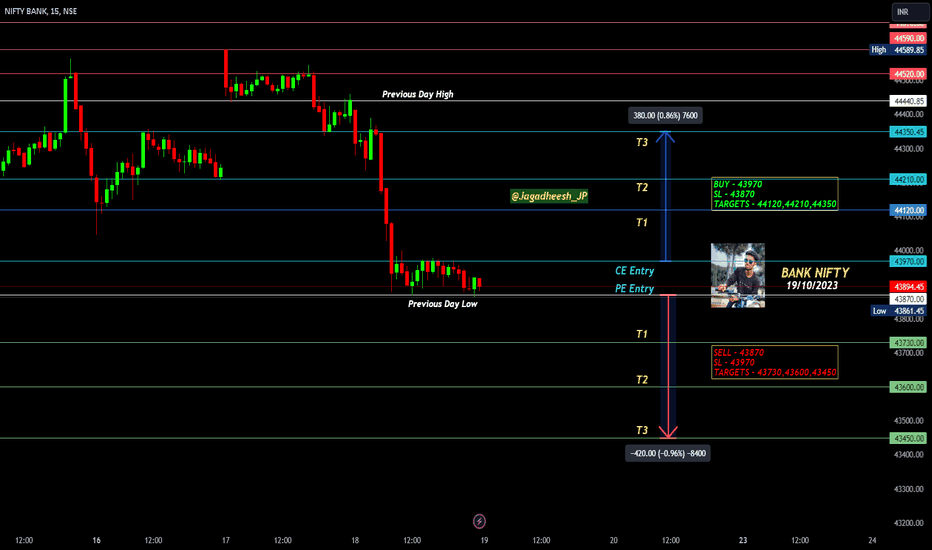Click the 19/10/2023 date text
This screenshot has width=932, height=550.
812,285
